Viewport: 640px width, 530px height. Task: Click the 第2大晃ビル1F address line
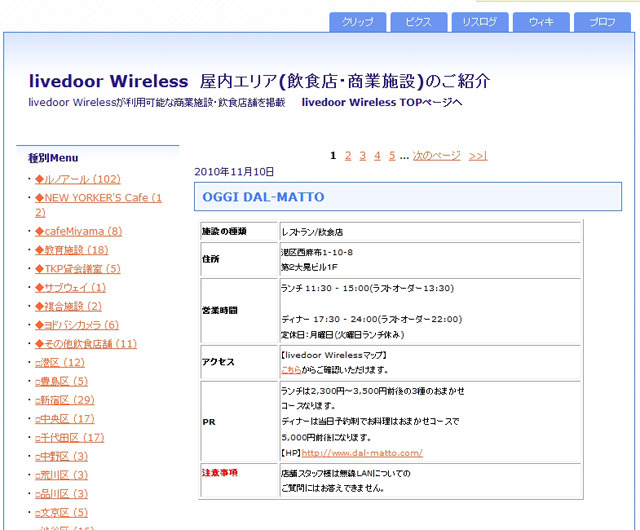coord(309,267)
